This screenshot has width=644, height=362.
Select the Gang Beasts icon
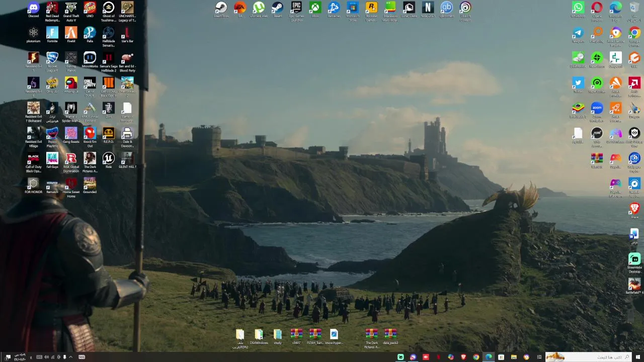point(71,136)
